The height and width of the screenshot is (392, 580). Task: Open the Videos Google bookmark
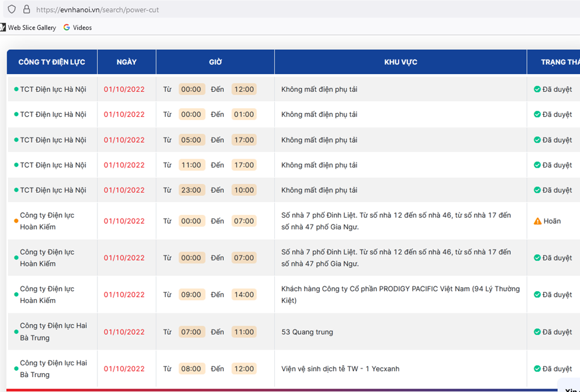(x=78, y=27)
